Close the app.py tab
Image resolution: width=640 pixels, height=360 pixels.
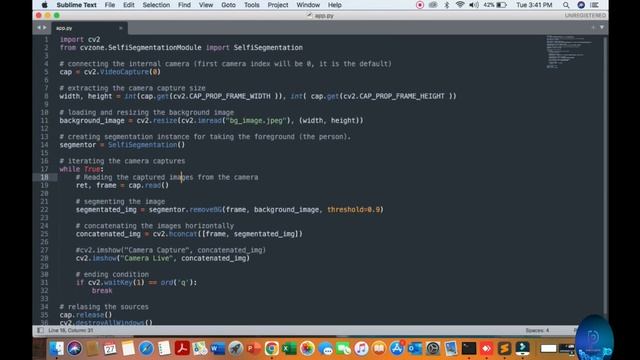120,28
